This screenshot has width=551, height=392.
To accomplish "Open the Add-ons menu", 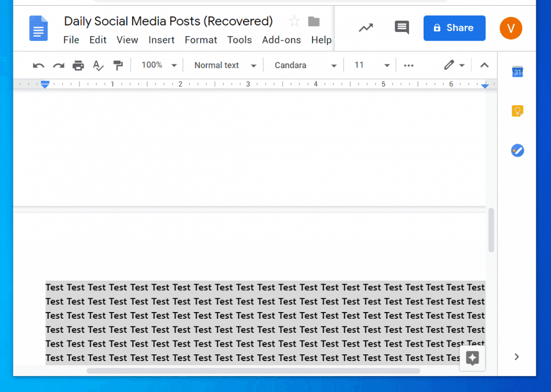I will [x=281, y=40].
